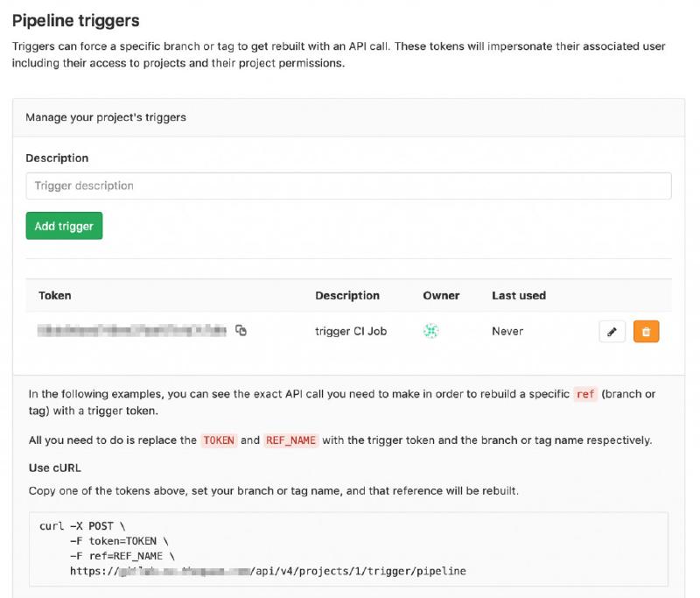Click the Manage your project's triggers header
The width and height of the screenshot is (700, 598).
[x=105, y=116]
